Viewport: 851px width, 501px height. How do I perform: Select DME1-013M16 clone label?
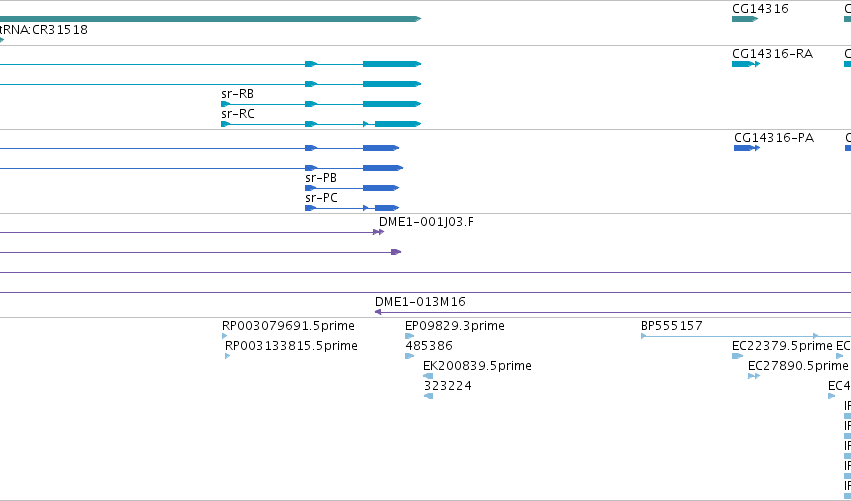[420, 302]
